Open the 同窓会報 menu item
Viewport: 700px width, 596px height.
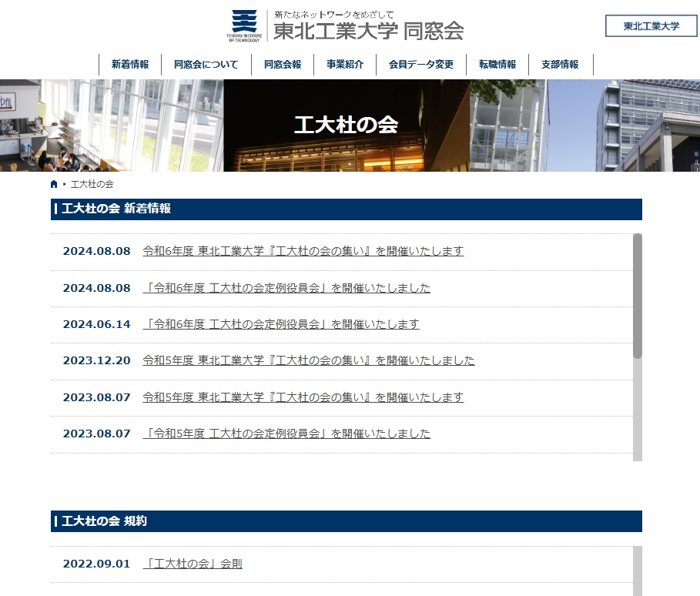pyautogui.click(x=283, y=64)
